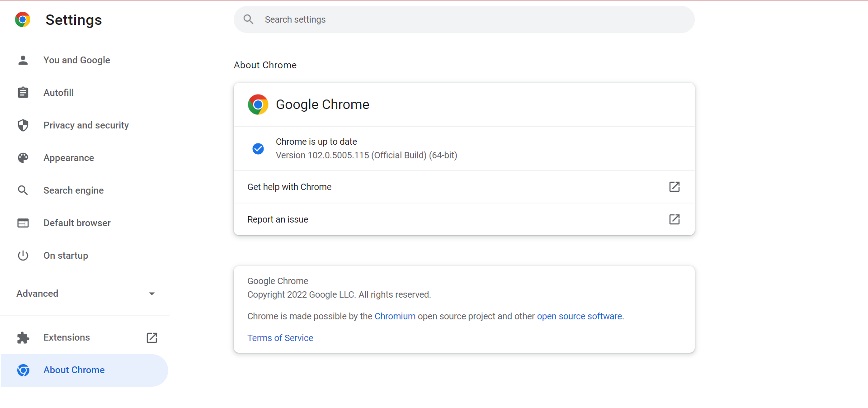Click the Settings page title
This screenshot has height=408, width=868.
pos(74,20)
